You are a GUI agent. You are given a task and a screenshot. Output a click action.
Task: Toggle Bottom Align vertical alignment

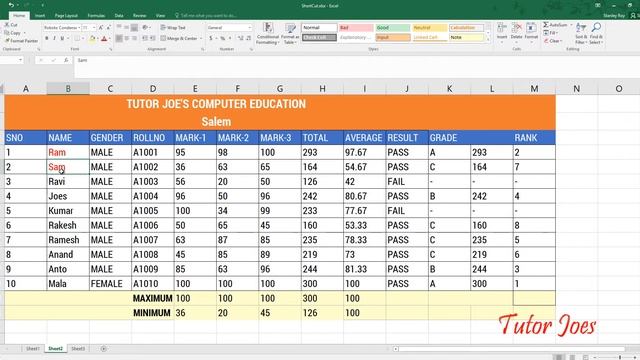[134, 27]
